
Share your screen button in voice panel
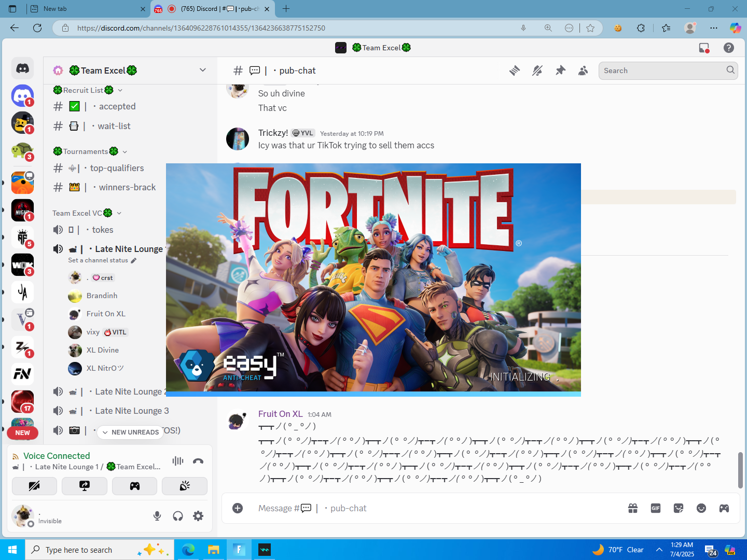tap(85, 486)
